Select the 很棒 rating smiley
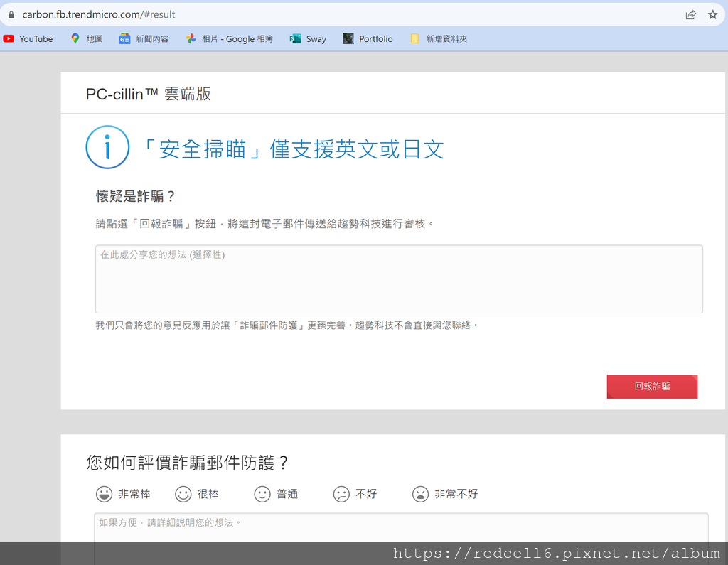728x565 pixels. click(x=184, y=493)
